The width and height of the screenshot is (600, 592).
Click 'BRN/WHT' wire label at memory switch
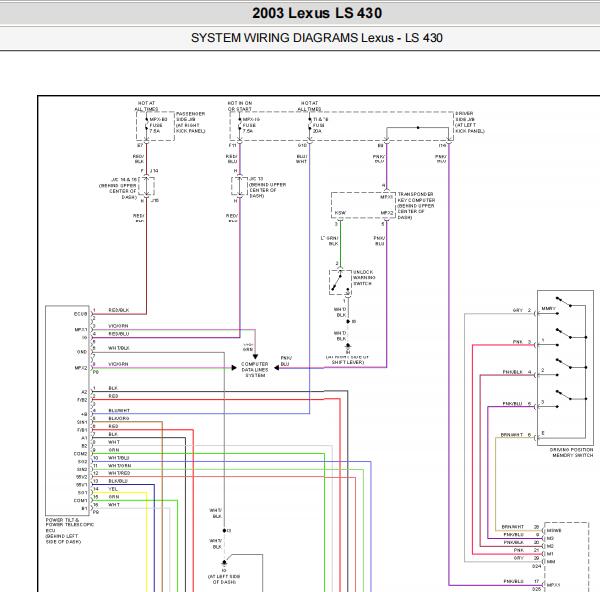tap(512, 435)
